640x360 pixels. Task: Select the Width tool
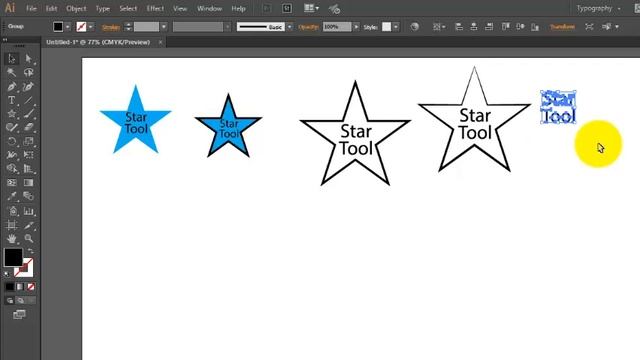click(x=11, y=155)
